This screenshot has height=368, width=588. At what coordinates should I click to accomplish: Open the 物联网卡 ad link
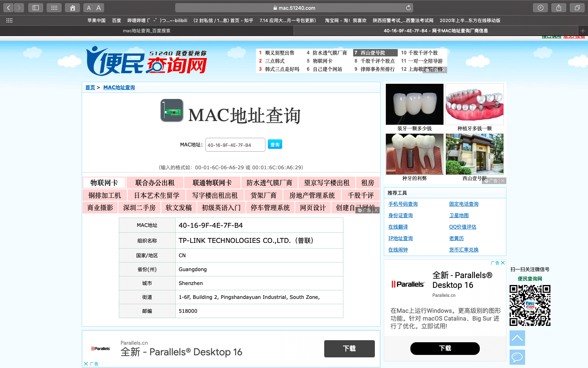[x=104, y=183]
